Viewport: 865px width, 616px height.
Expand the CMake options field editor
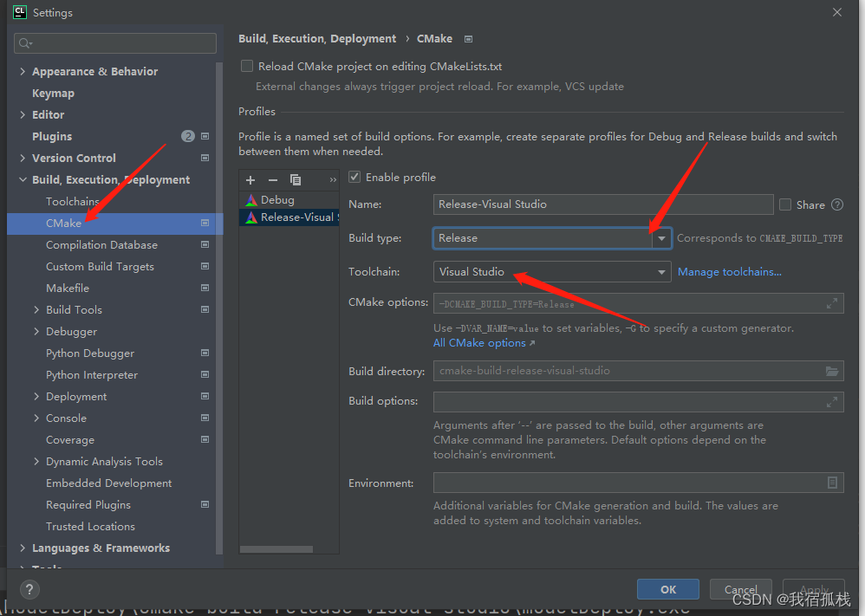[x=832, y=303]
